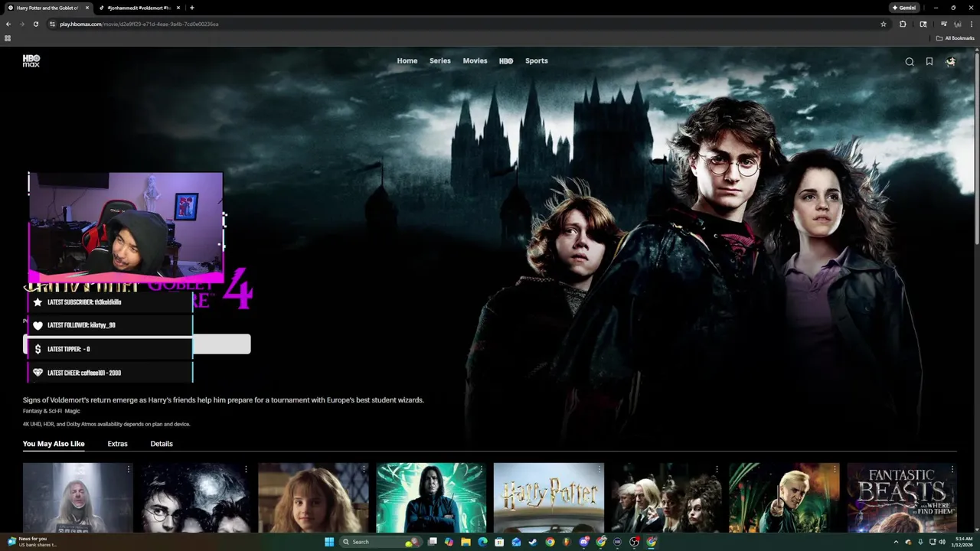
Task: Open the Harry Potter logo title thumbnail
Action: click(549, 497)
